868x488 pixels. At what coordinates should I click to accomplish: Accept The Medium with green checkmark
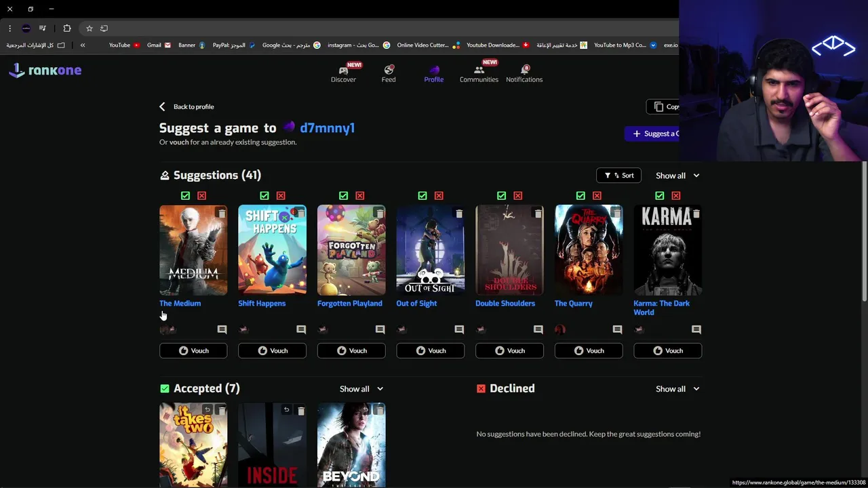pos(185,195)
